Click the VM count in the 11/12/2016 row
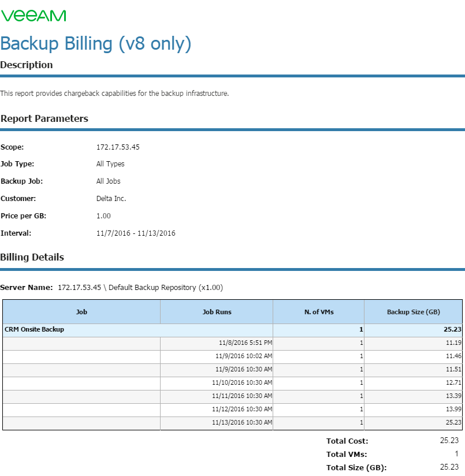Image resolution: width=465 pixels, height=476 pixels. (x=362, y=409)
